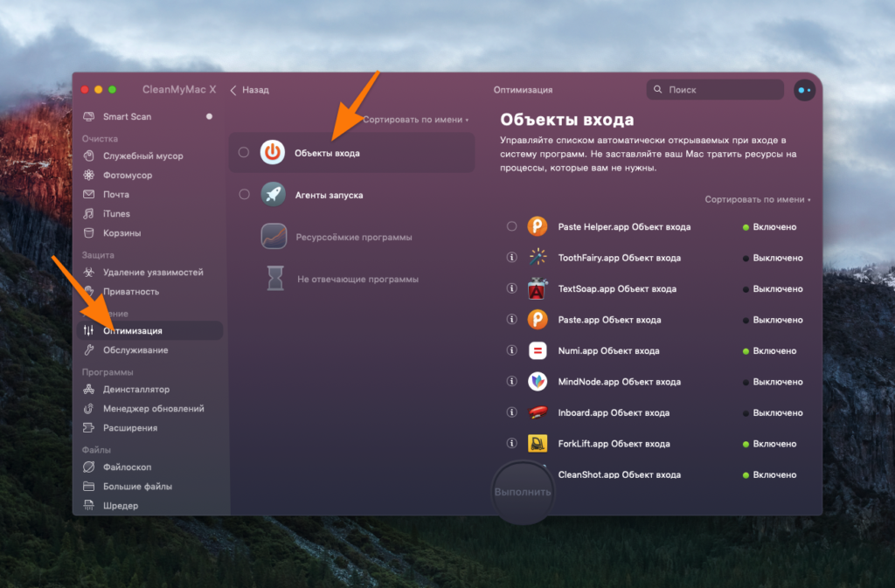Open Обслуживание wrench icon
The image size is (895, 588).
(89, 349)
